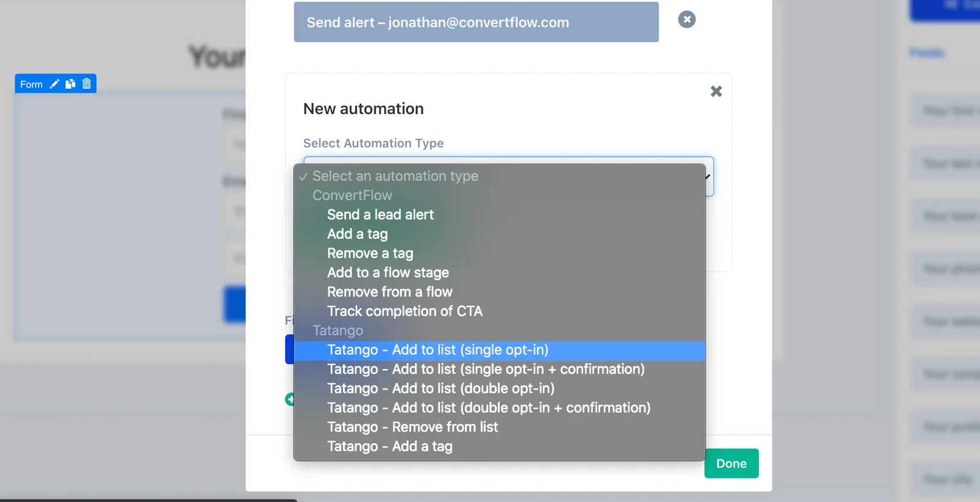
Task: Select 'Tatango - Remove from list' option
Action: click(499, 427)
